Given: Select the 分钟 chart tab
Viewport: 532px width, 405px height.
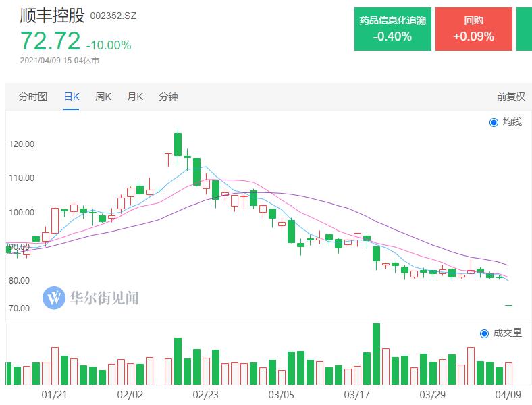Looking at the screenshot, I should (x=168, y=97).
